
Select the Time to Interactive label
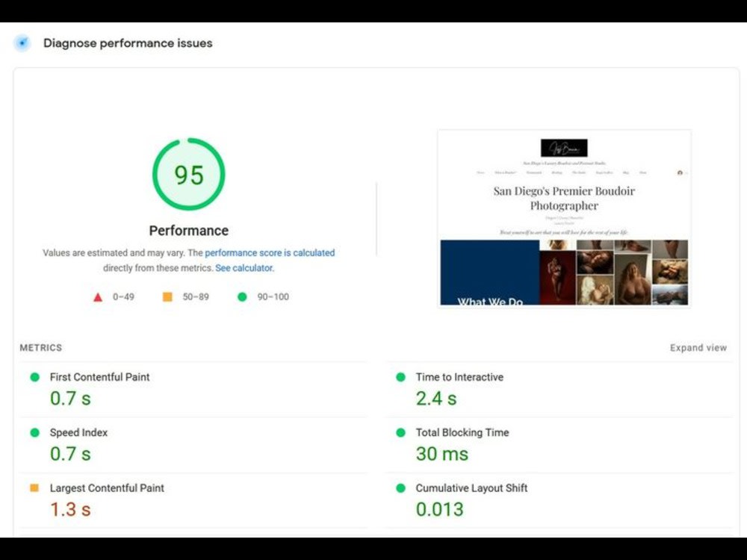click(x=459, y=377)
